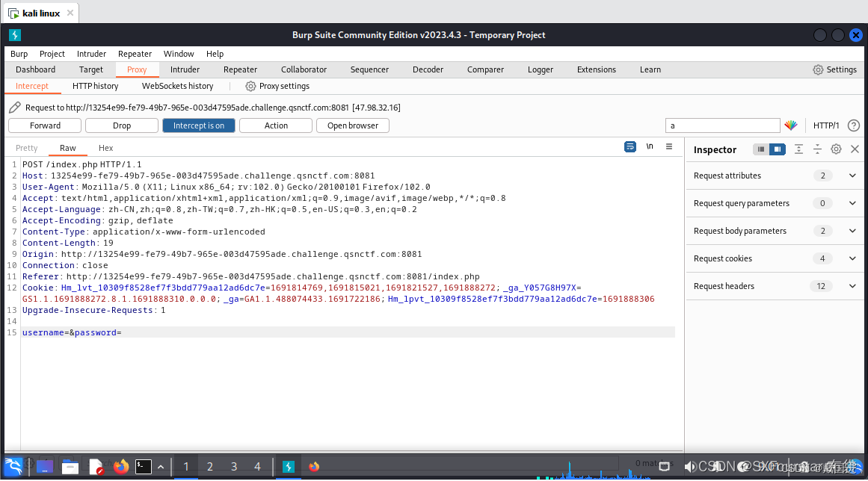Toggle Intercept is on button
The width and height of the screenshot is (868, 481).
pos(199,125)
